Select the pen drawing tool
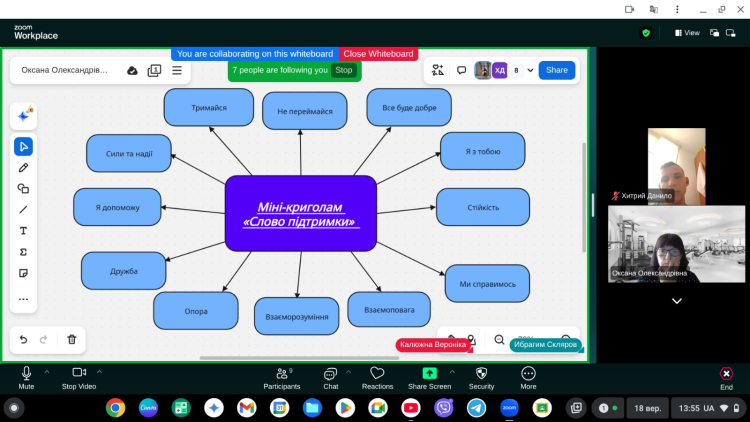The image size is (750, 422). pyautogui.click(x=24, y=168)
